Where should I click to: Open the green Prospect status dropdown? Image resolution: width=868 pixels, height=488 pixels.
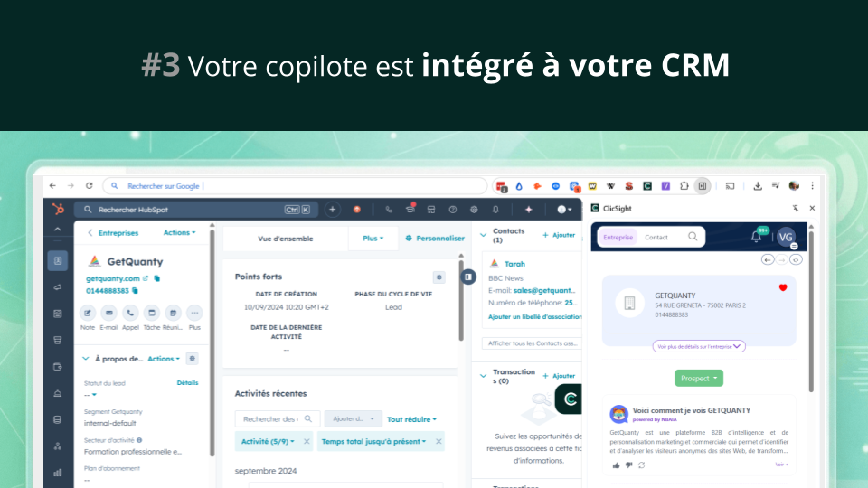pos(699,379)
